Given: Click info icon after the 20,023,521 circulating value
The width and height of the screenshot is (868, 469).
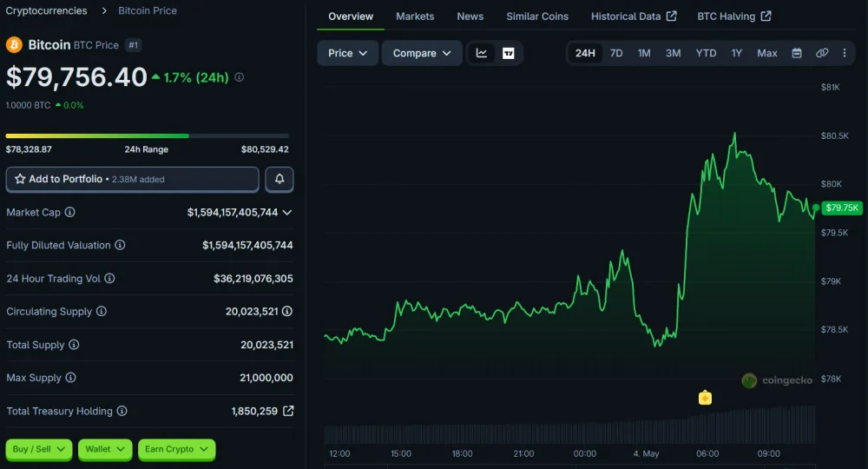Looking at the screenshot, I should pos(286,311).
